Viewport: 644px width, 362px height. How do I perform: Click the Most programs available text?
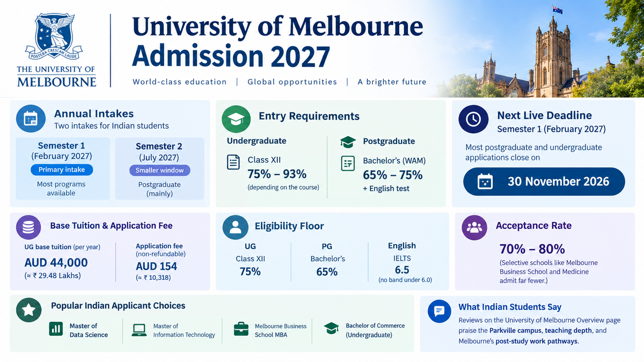[x=61, y=188]
